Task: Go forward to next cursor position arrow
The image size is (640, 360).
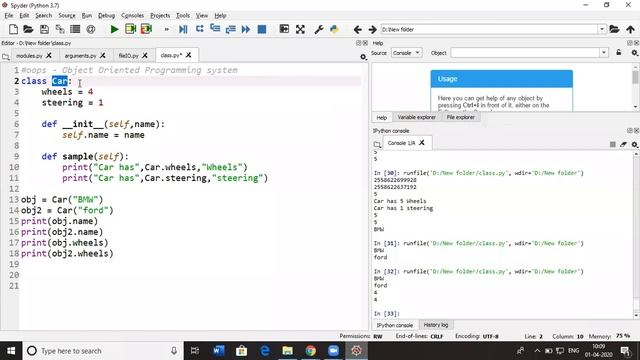Action: [x=372, y=29]
